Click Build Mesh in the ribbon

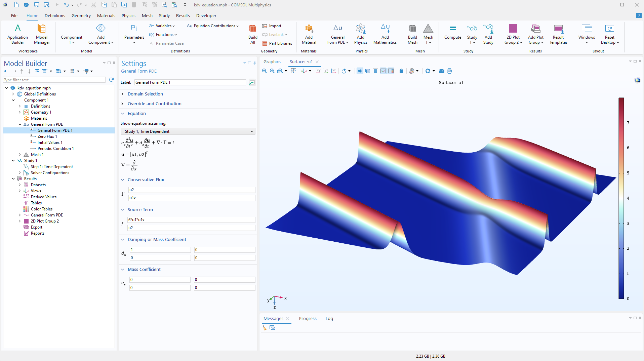(x=412, y=34)
